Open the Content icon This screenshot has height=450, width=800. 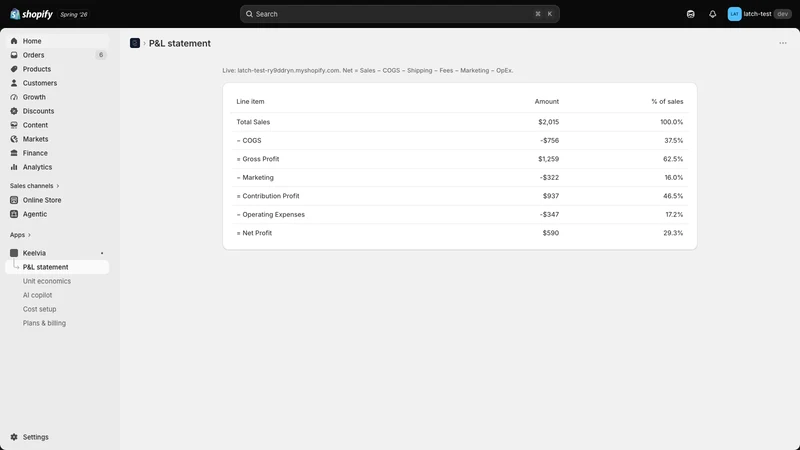[x=14, y=125]
